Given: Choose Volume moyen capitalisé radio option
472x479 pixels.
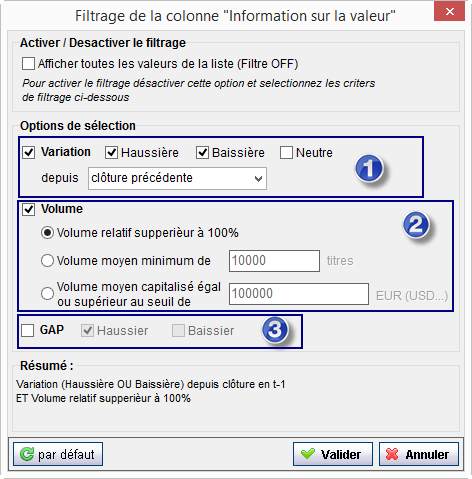Looking at the screenshot, I should click(x=47, y=293).
